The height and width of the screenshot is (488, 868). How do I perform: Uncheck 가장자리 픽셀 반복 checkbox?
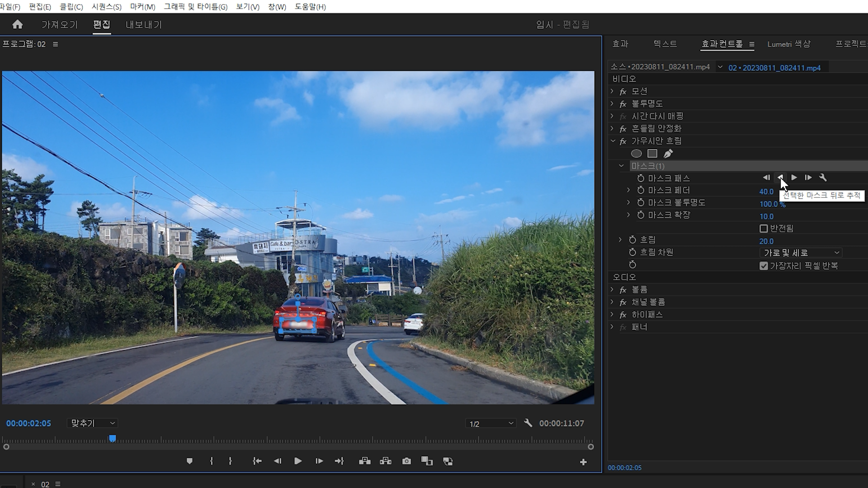tap(764, 266)
